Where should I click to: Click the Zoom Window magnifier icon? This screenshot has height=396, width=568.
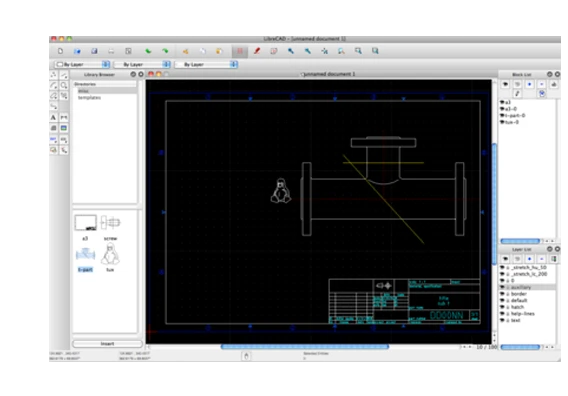(x=358, y=51)
